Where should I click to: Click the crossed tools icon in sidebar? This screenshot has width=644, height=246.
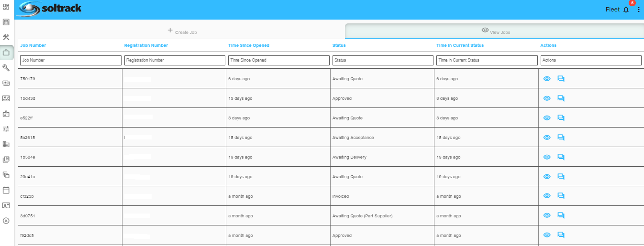coord(6,37)
